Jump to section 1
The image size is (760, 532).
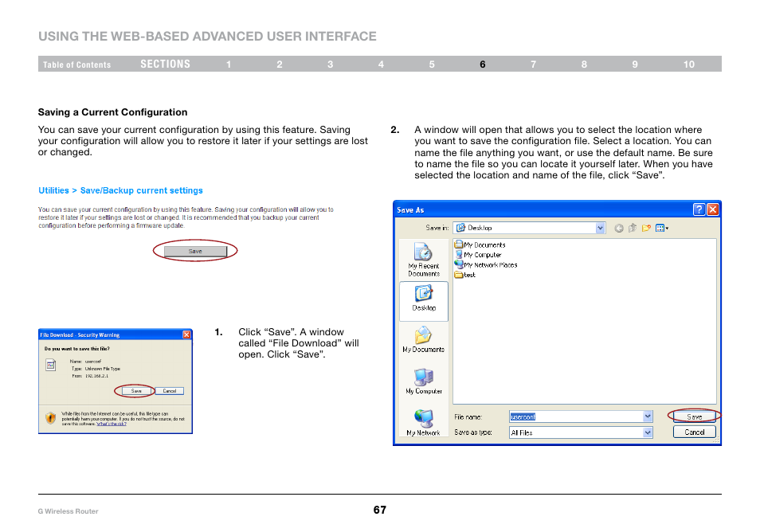pyautogui.click(x=229, y=65)
